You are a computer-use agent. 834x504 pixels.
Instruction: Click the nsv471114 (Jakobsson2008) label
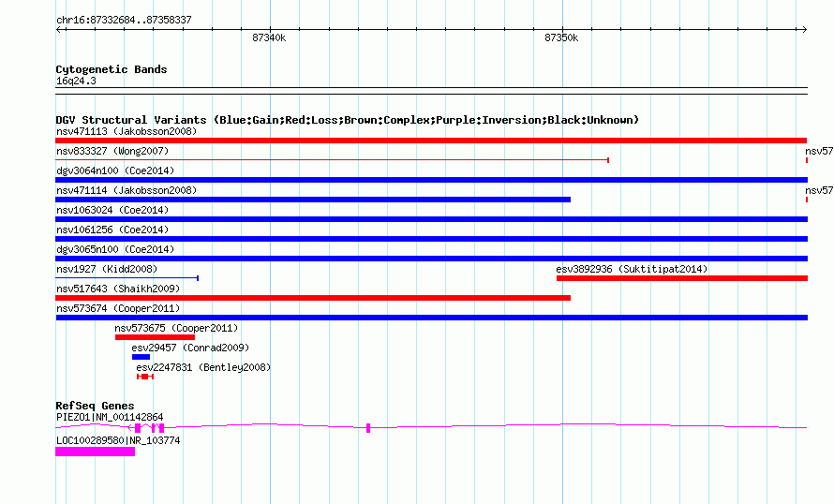[x=127, y=190]
